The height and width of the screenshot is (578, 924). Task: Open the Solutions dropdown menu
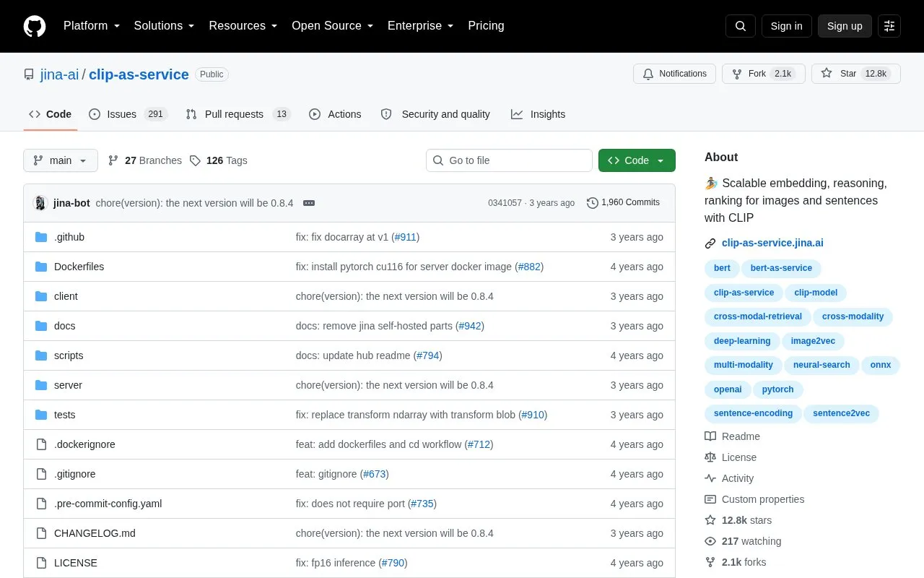[x=165, y=26]
